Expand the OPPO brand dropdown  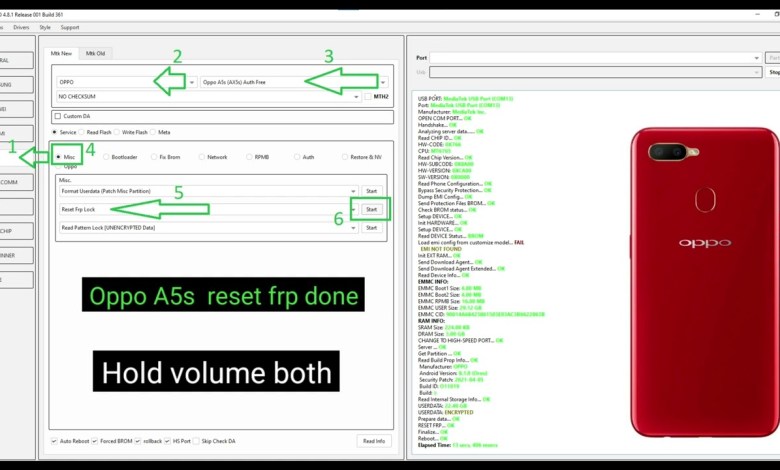191,82
